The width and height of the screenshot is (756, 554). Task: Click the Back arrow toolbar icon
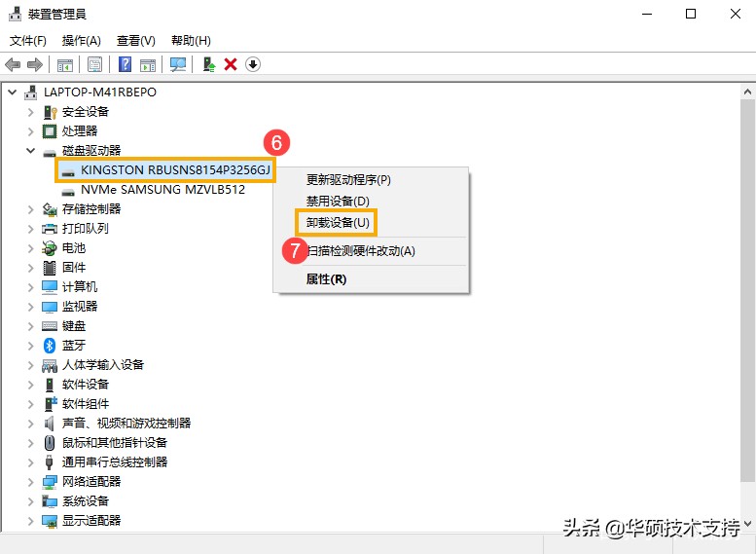13,64
